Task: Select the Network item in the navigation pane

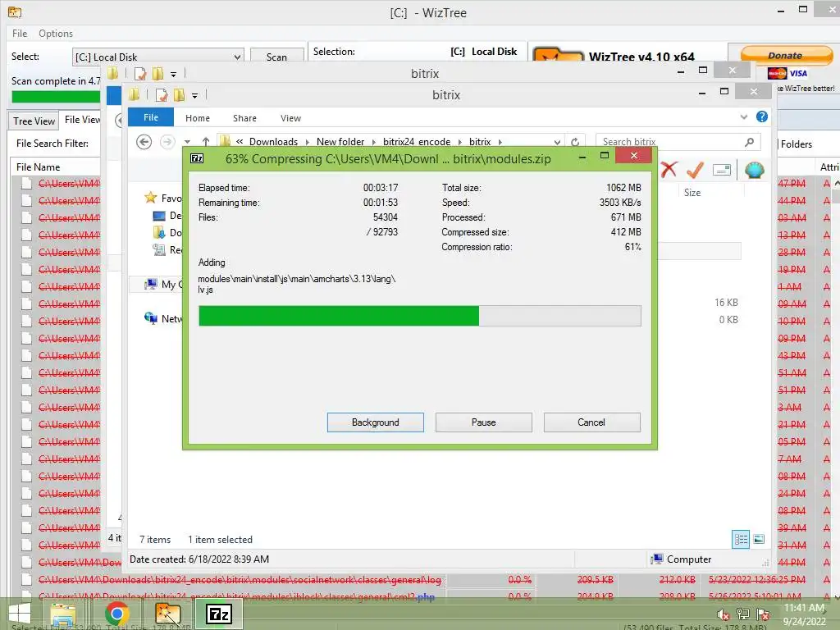Action: click(x=163, y=319)
